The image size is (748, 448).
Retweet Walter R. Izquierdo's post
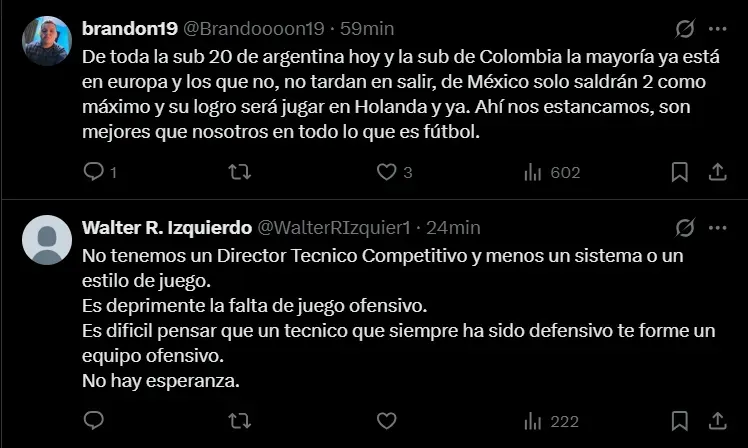(239, 421)
